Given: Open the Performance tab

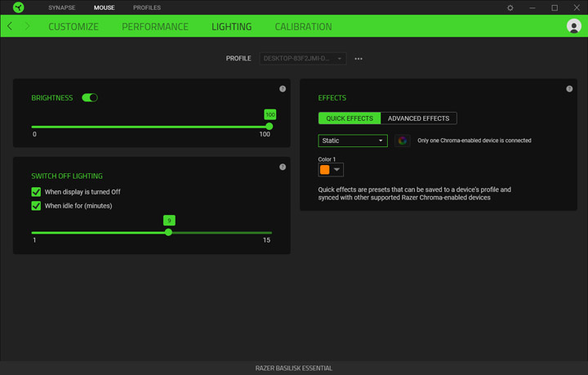Looking at the screenshot, I should (x=155, y=27).
